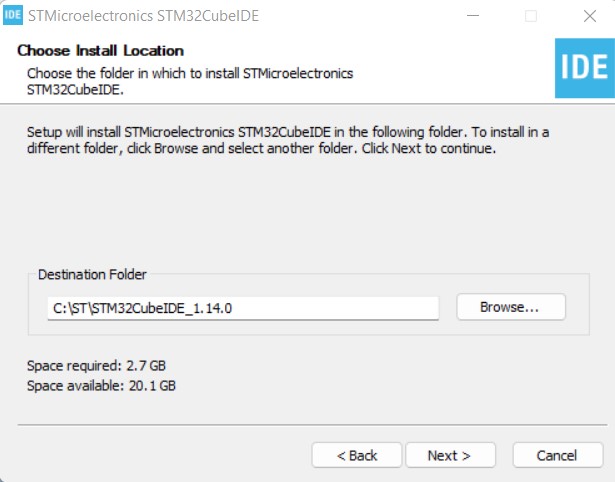Click the "Destination Folder" group label
The width and height of the screenshot is (615, 482).
(92, 274)
